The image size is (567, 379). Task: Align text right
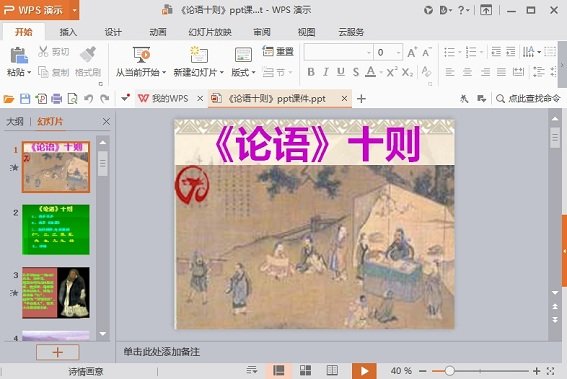click(485, 72)
